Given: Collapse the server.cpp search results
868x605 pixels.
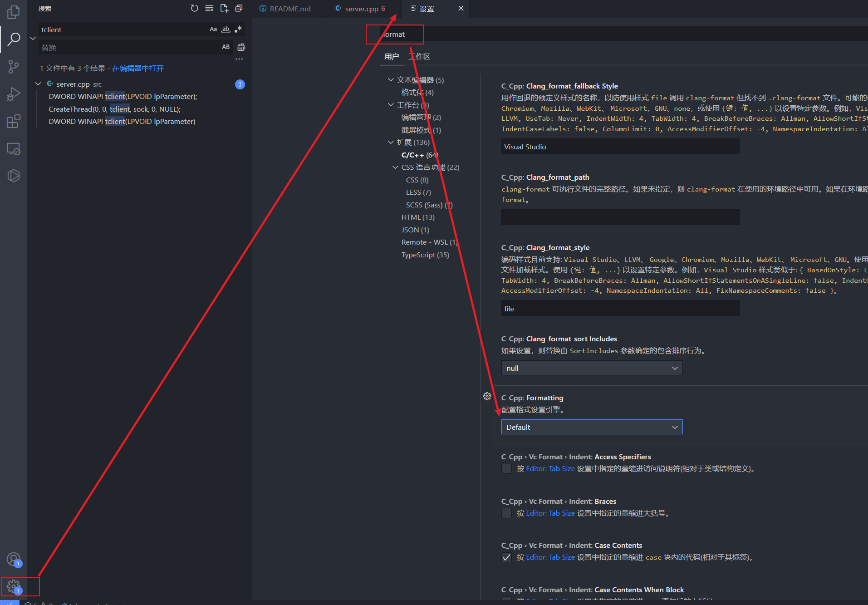Looking at the screenshot, I should pyautogui.click(x=38, y=84).
